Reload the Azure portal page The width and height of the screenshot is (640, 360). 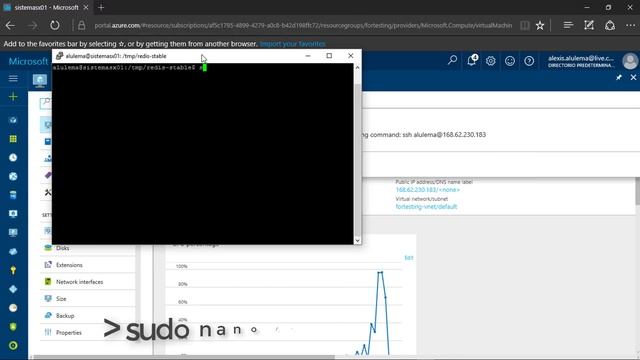click(x=55, y=25)
